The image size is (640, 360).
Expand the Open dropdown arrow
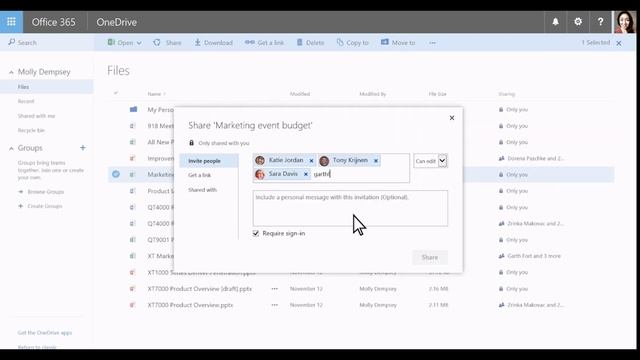139,43
